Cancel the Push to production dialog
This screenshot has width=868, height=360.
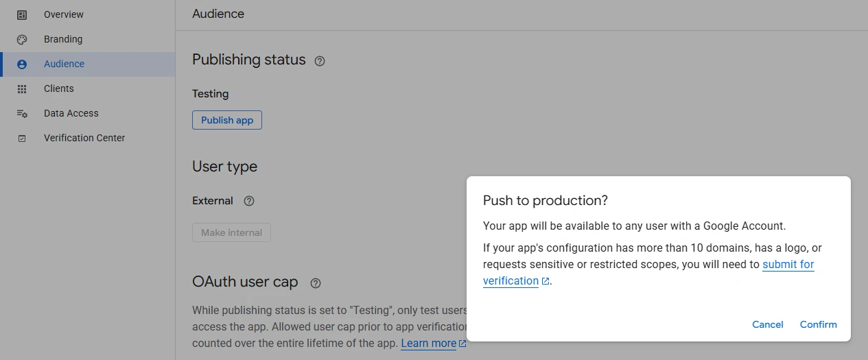[x=767, y=324]
